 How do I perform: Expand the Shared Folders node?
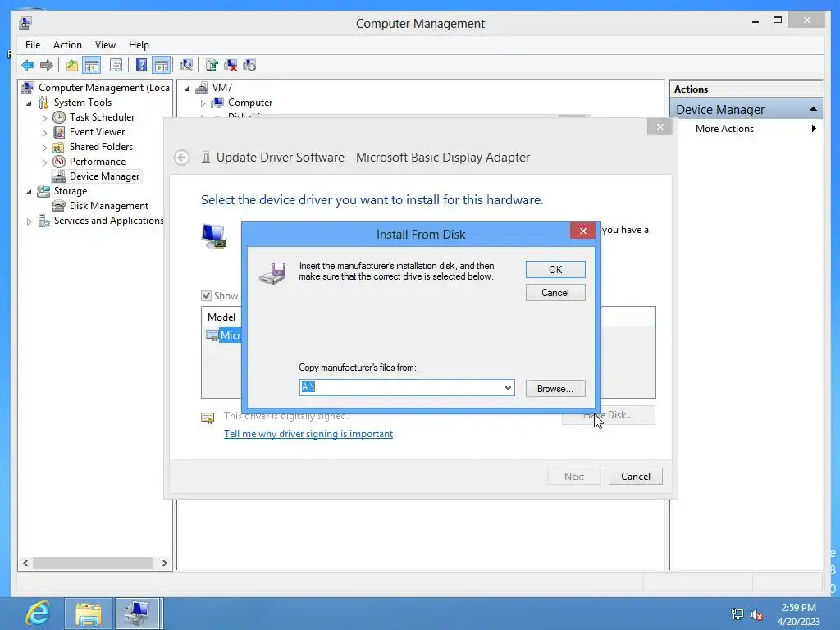point(44,148)
